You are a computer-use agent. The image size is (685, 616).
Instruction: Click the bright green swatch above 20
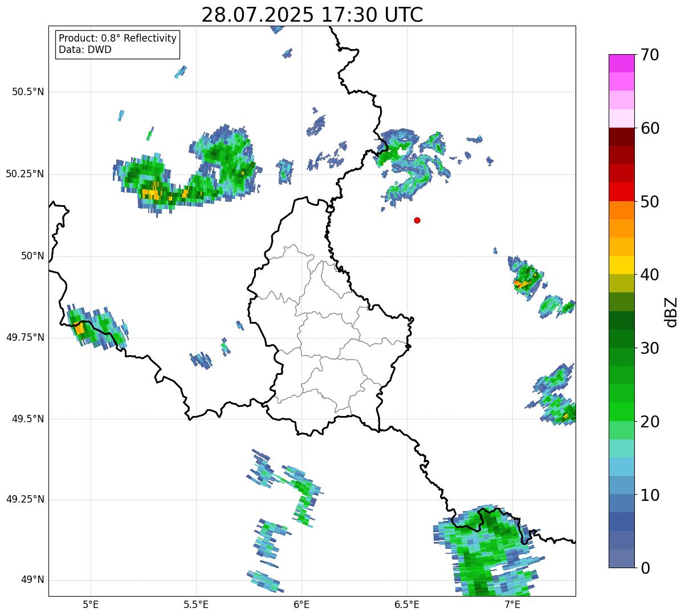(622, 411)
